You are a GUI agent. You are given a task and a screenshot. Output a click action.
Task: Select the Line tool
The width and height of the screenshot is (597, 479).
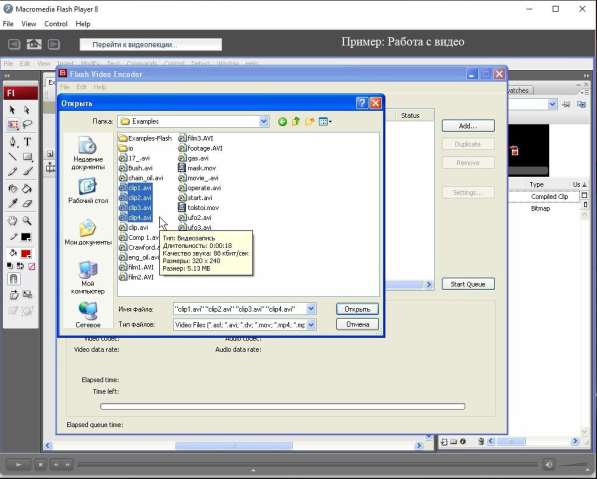coord(13,157)
